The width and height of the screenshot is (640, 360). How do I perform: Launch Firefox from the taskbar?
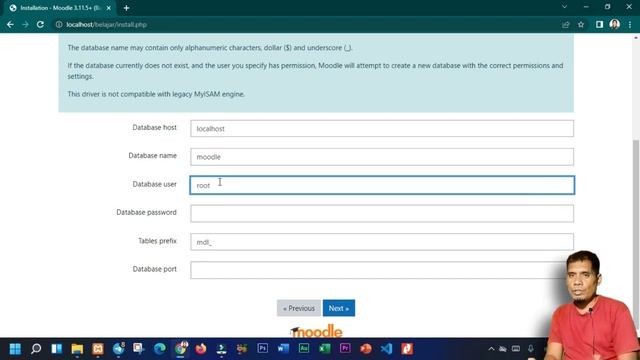(201, 349)
